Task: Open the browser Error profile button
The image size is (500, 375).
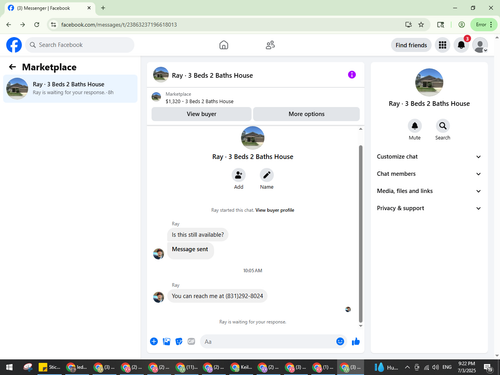Action: 483,24
